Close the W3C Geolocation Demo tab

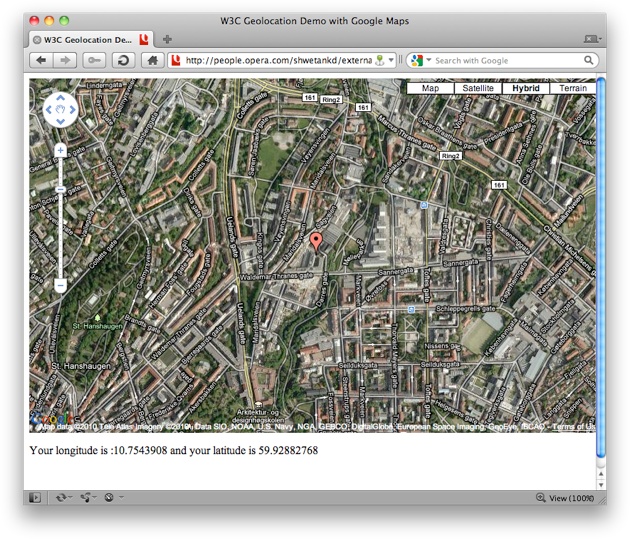click(37, 40)
